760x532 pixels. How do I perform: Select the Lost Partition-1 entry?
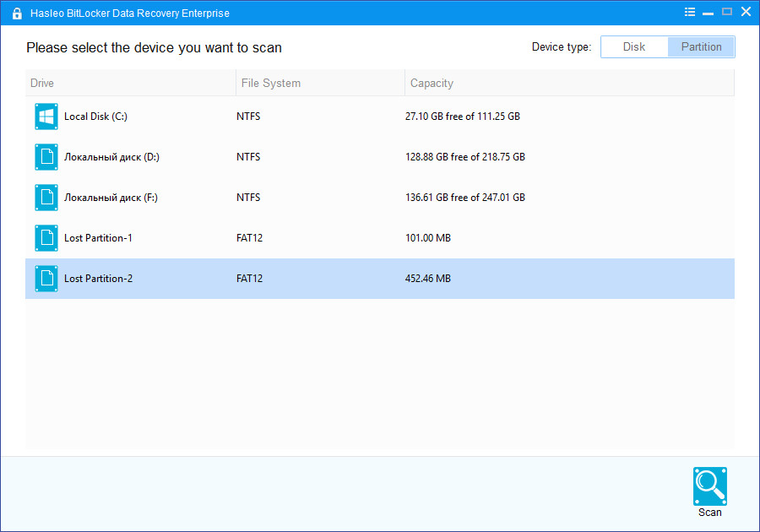coord(380,238)
